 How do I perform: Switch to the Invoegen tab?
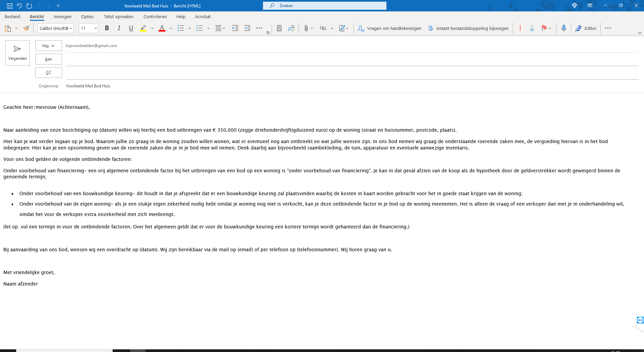click(62, 17)
